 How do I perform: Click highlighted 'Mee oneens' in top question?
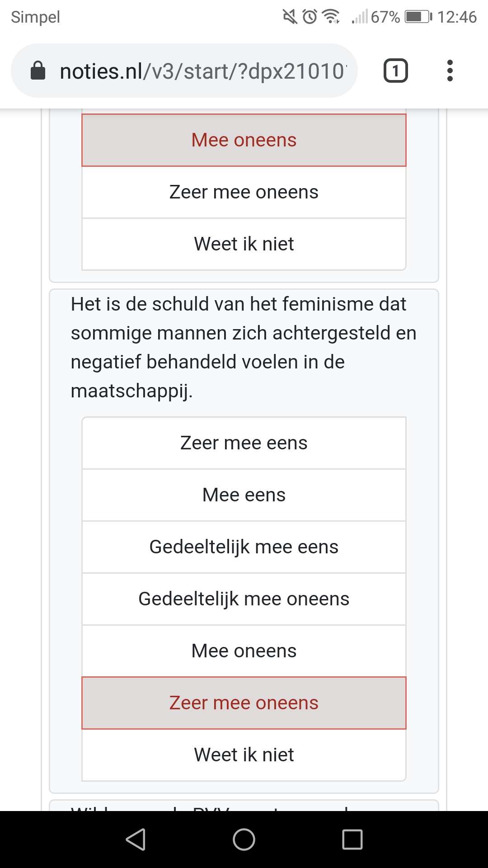coord(244,140)
